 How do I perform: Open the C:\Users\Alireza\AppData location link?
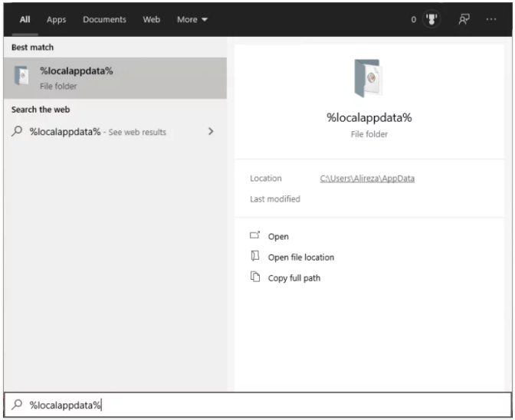[x=367, y=179]
